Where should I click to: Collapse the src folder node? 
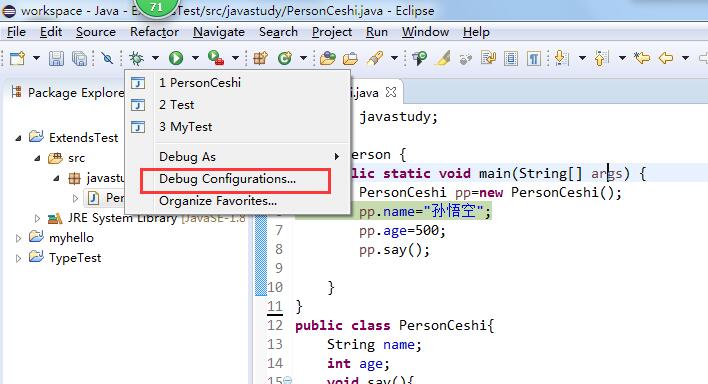coord(37,159)
